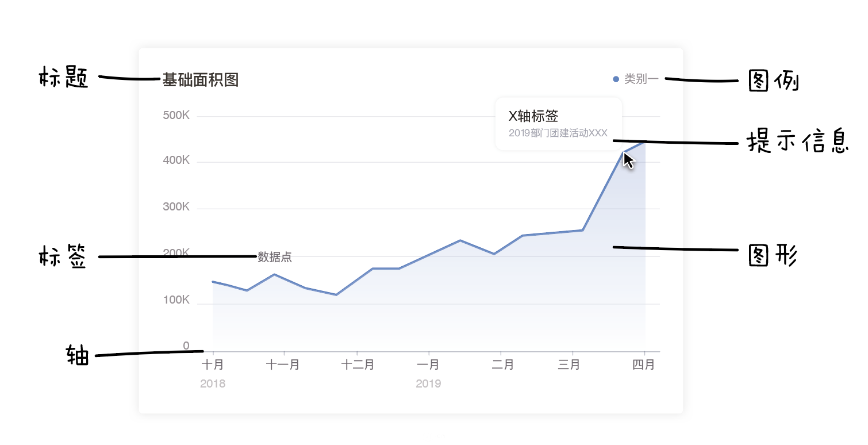Screen dimensions: 868x445
Task: Toggle the 类别一 legend label
Action: pos(642,79)
